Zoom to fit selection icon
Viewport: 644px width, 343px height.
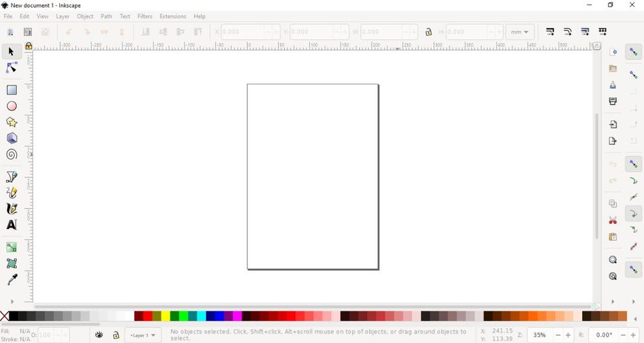coord(613,259)
